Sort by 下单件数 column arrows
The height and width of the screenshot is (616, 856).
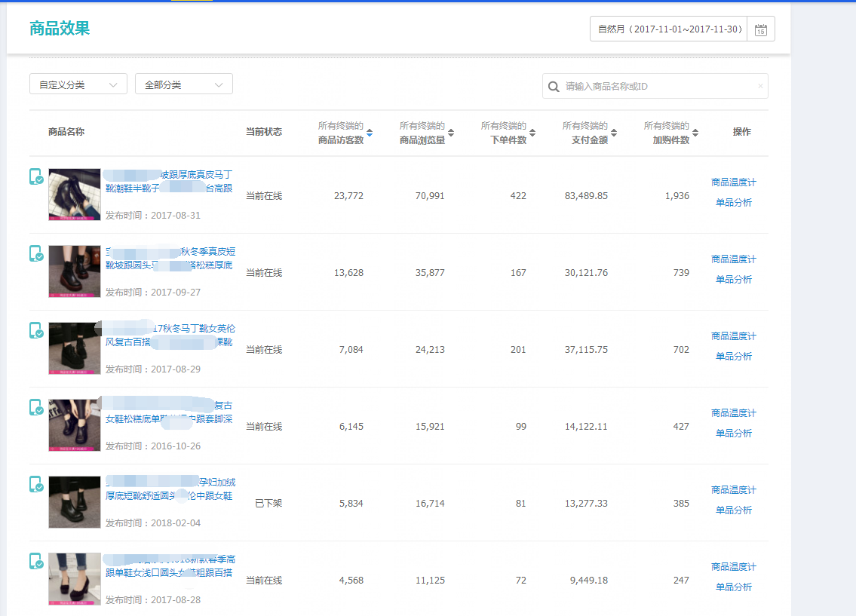532,133
